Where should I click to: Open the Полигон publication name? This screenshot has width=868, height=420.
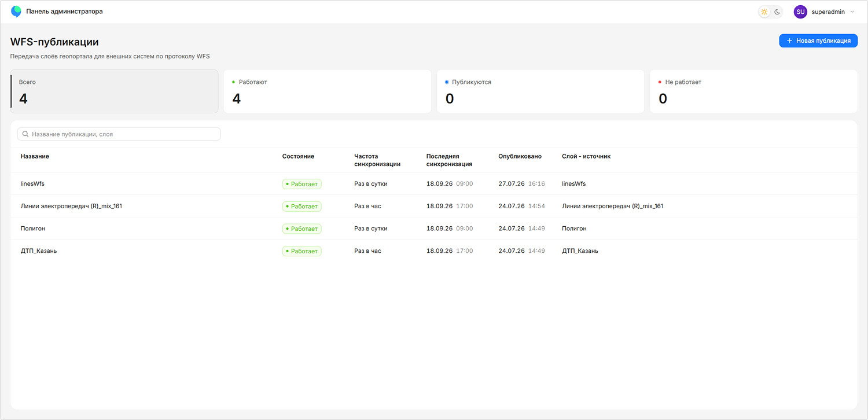pos(33,229)
